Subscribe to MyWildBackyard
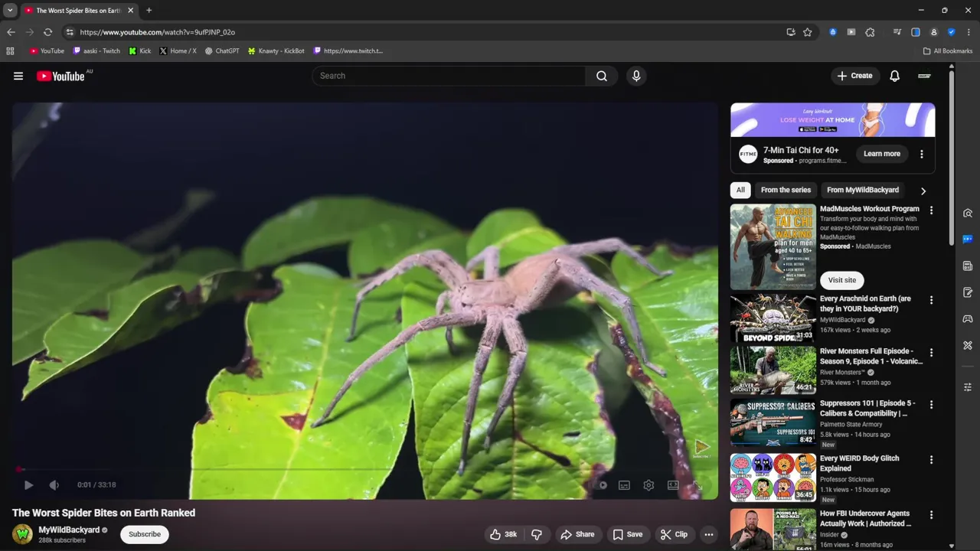The height and width of the screenshot is (551, 980). [145, 534]
